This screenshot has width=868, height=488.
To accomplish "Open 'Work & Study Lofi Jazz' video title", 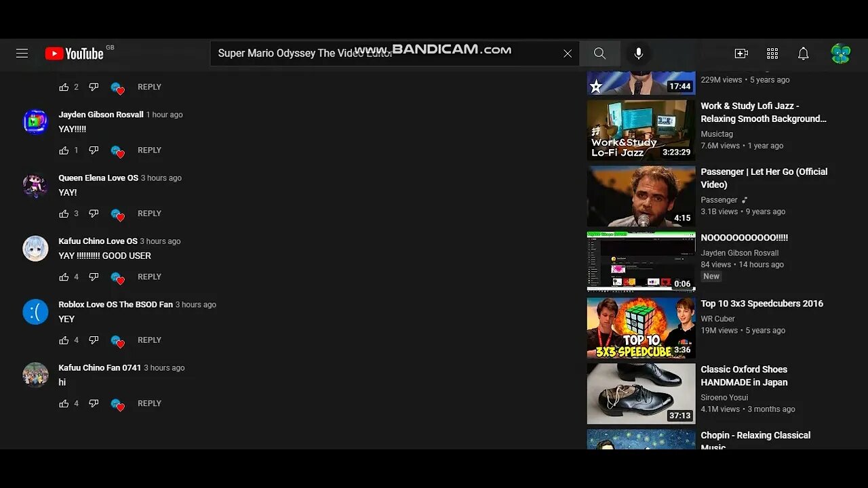I will tap(764, 112).
